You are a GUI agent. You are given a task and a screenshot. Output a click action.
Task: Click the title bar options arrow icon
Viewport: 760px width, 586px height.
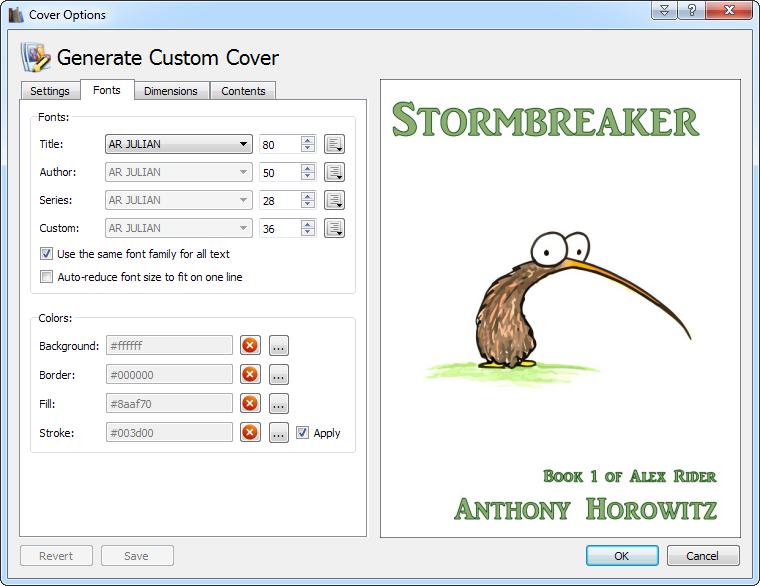(665, 10)
